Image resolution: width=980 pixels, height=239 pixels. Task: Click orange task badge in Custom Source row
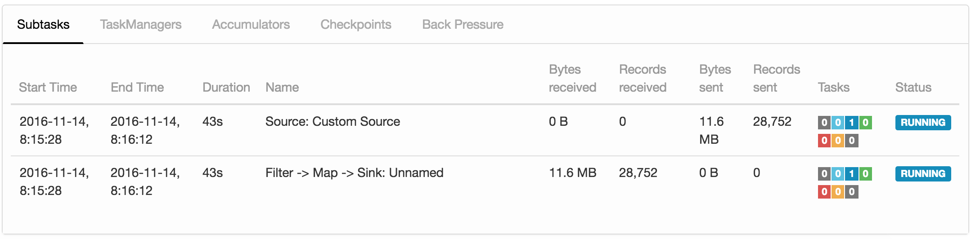[838, 141]
